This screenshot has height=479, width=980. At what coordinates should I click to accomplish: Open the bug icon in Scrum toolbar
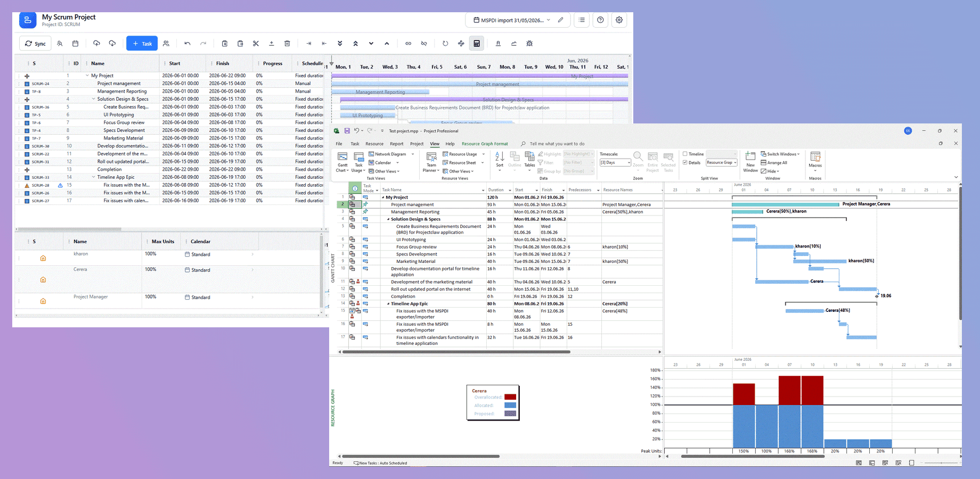pos(529,44)
